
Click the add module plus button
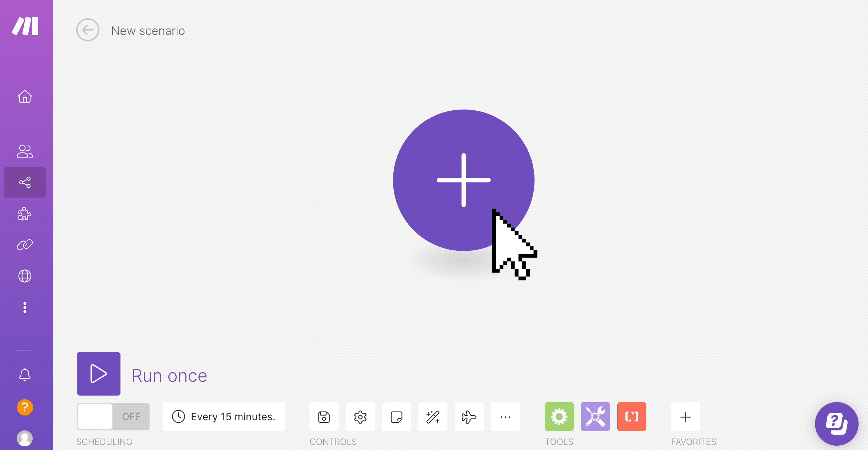pyautogui.click(x=463, y=180)
